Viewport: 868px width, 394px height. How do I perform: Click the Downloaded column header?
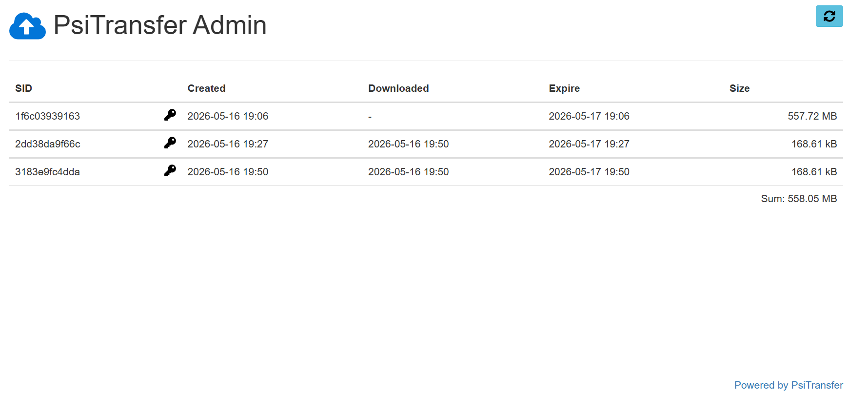398,88
